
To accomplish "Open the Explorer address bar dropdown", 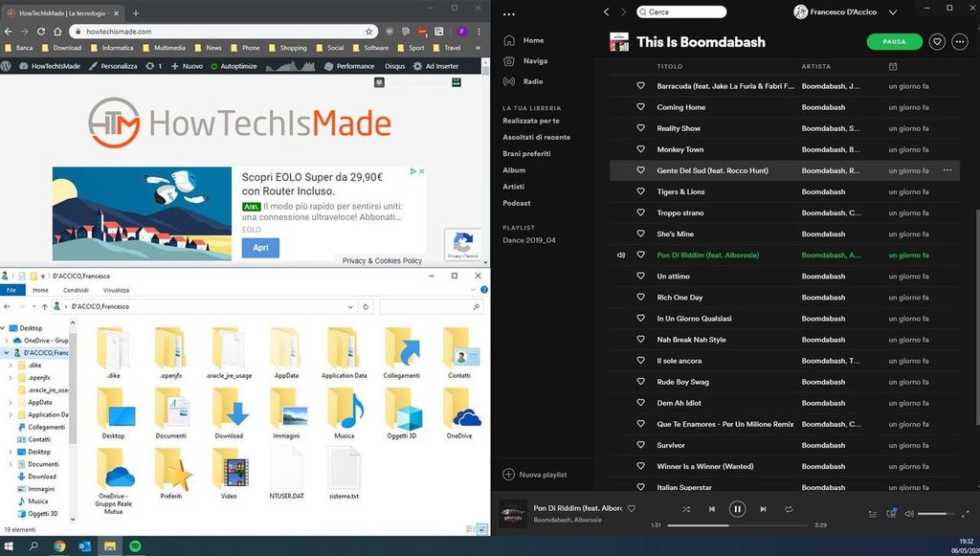I will [350, 307].
